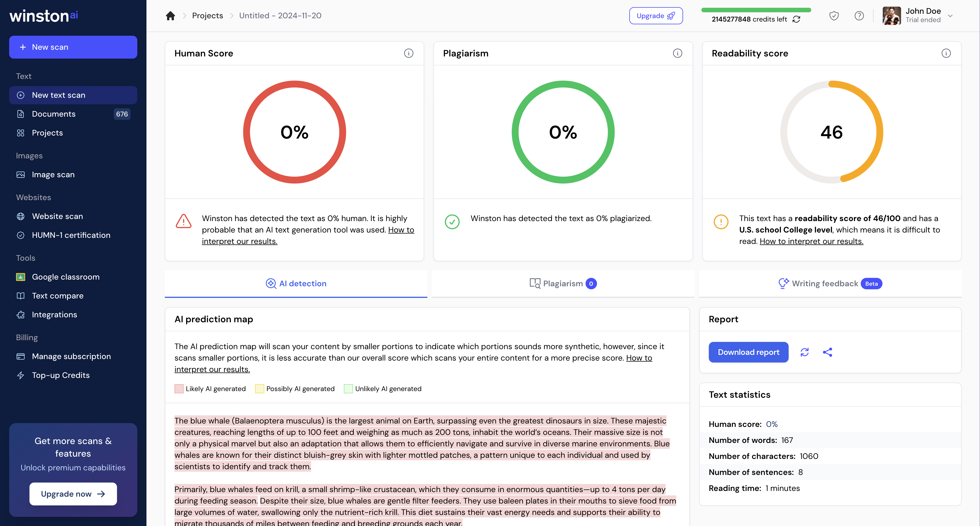Click Projects breadcrumb link

tap(207, 16)
